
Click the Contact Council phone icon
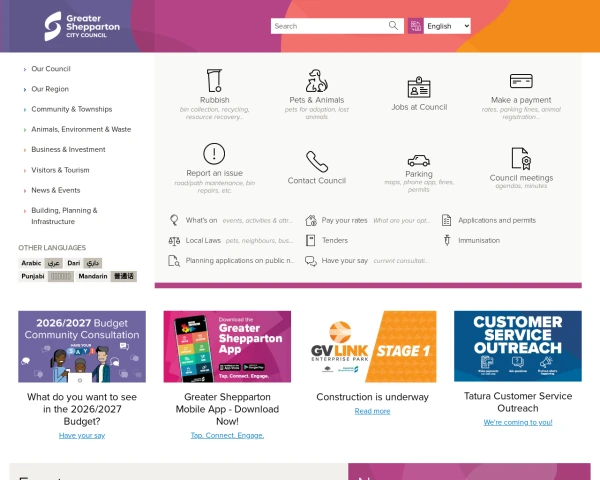pos(317,162)
